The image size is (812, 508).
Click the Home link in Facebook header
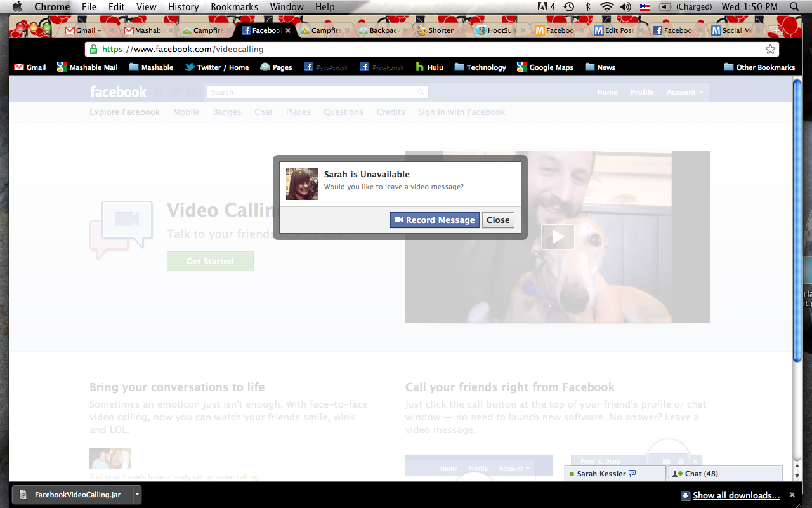click(x=607, y=92)
